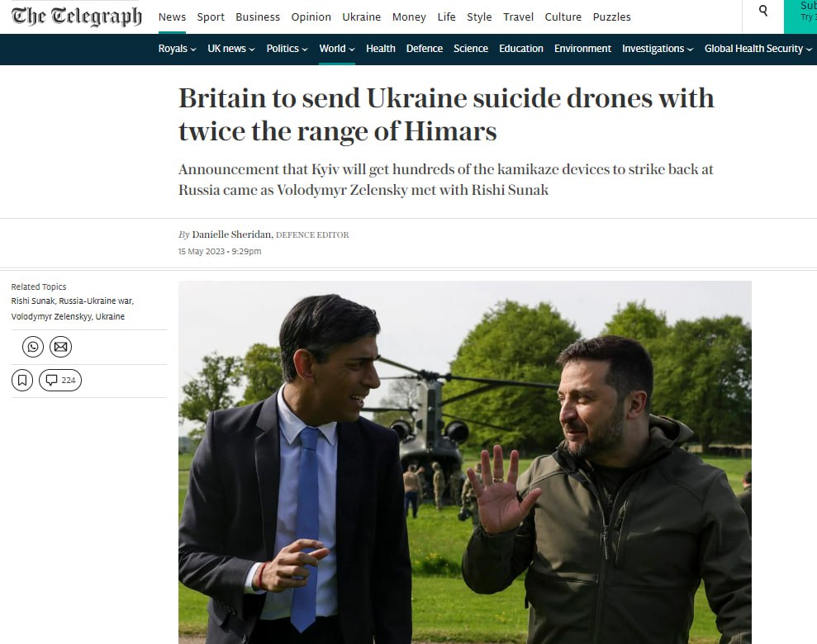This screenshot has width=817, height=644.
Task: Share article via email envelope icon
Action: [60, 347]
